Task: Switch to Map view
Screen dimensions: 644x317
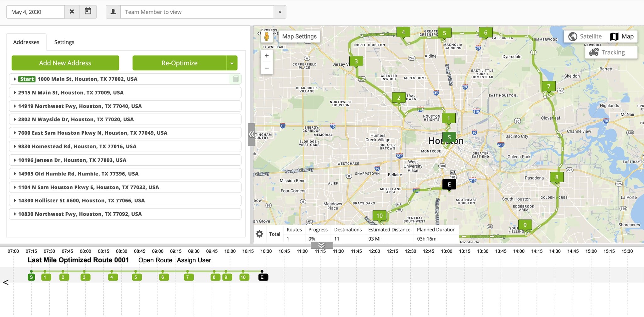Action: tap(622, 36)
